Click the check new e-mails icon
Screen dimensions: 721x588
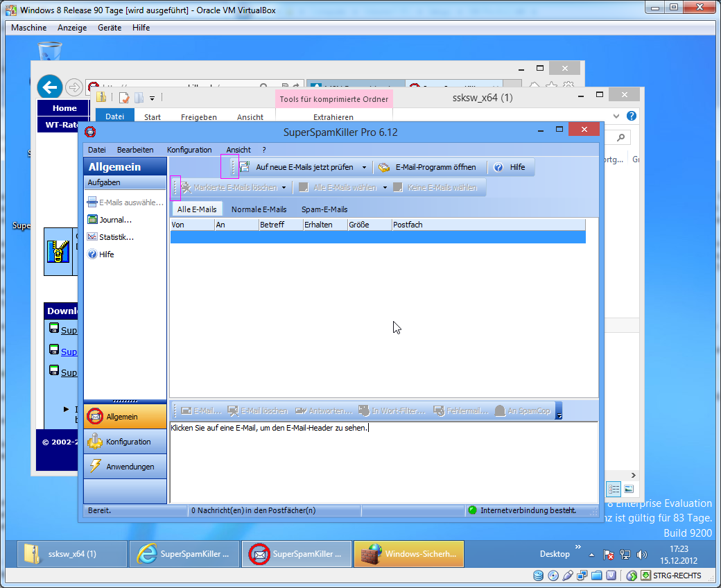coord(245,167)
